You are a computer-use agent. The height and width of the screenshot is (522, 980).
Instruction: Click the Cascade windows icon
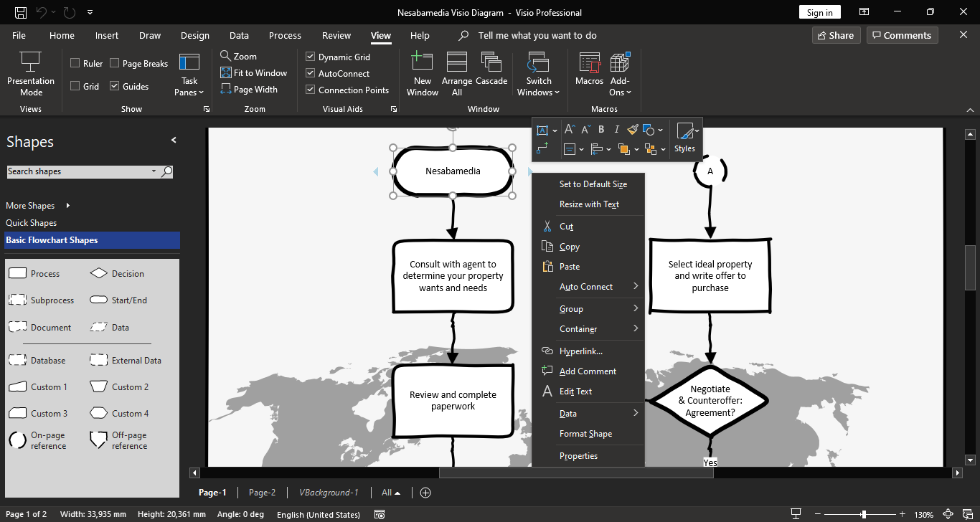tap(491, 62)
